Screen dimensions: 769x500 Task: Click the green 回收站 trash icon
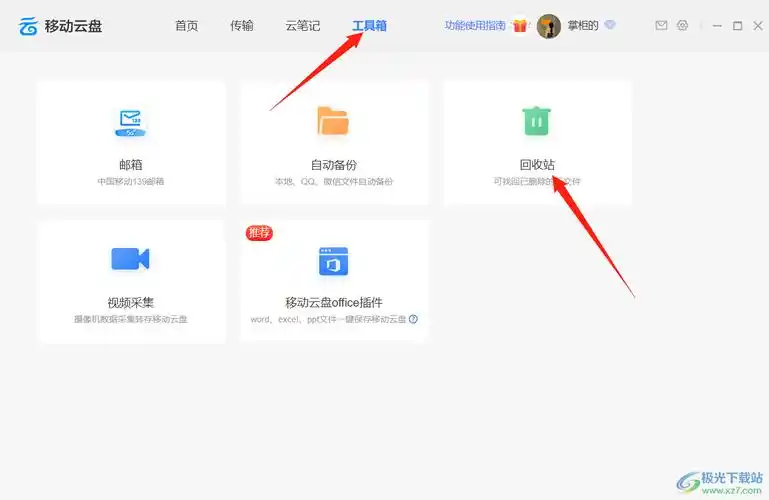pos(537,121)
